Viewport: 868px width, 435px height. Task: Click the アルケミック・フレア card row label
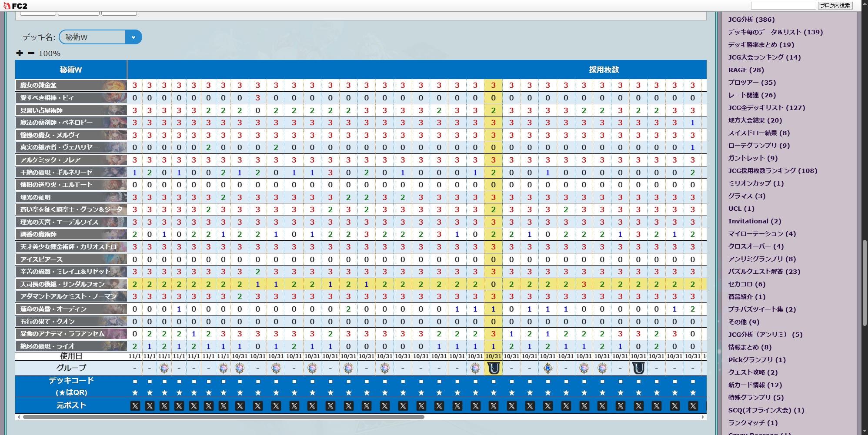coord(71,160)
